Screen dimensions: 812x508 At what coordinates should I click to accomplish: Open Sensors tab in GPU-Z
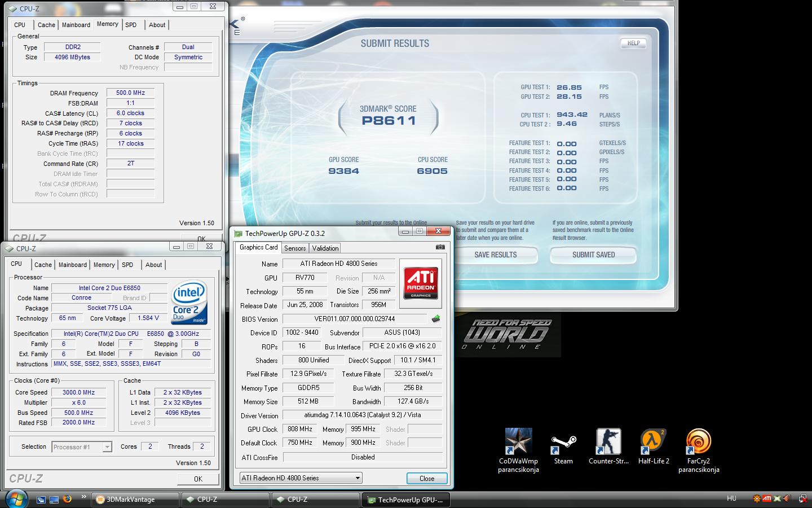[295, 248]
